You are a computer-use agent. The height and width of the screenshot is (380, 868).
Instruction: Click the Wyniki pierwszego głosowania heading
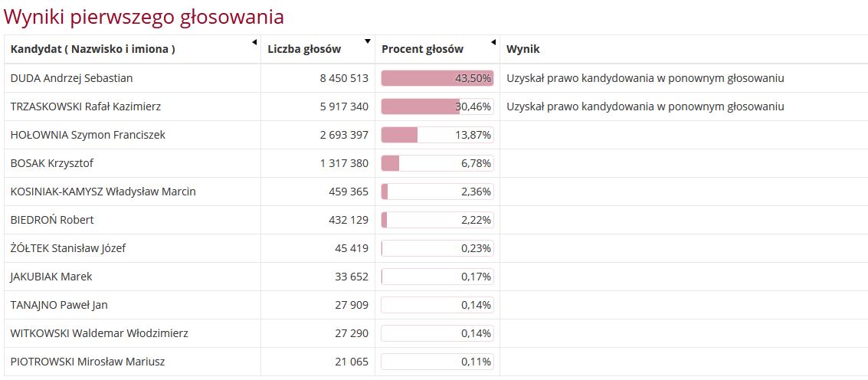tap(144, 17)
